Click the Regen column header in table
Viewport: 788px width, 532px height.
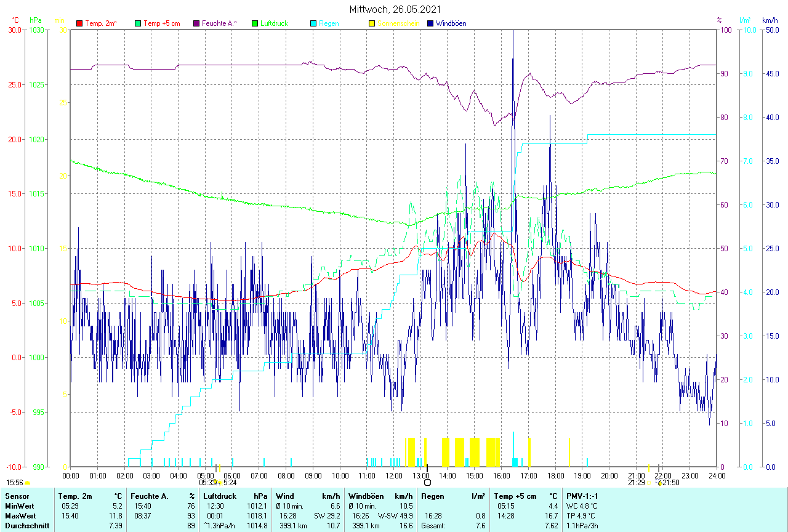point(433,496)
